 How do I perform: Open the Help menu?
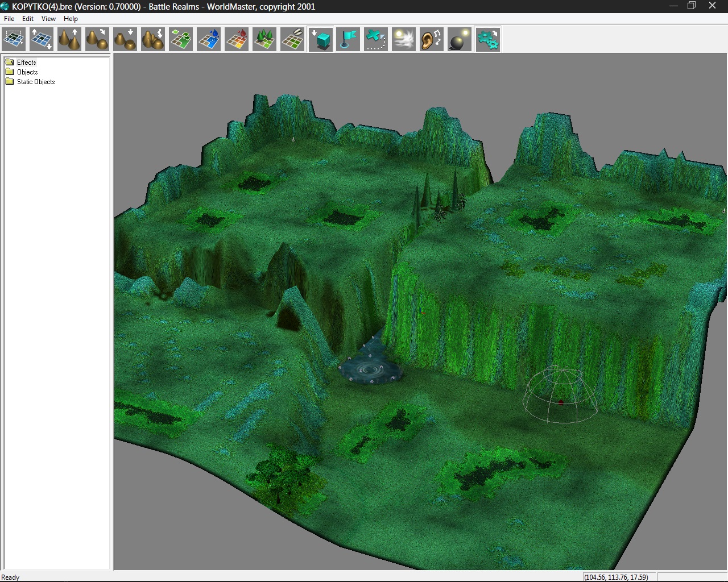(x=71, y=19)
